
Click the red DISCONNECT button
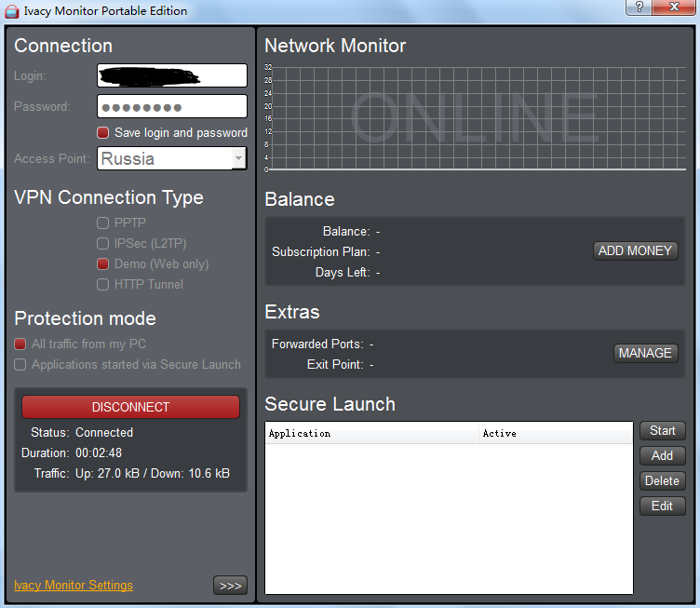131,407
